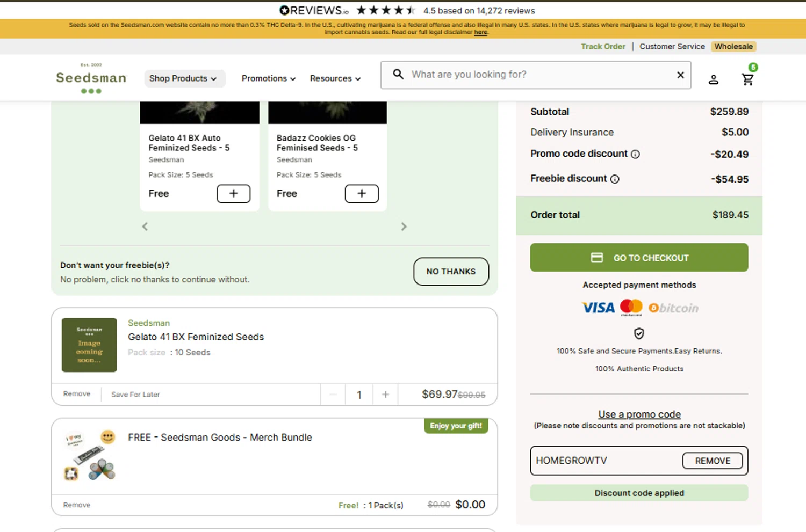
Task: Click the Badazz Cookies OG freebie image
Action: point(327,113)
